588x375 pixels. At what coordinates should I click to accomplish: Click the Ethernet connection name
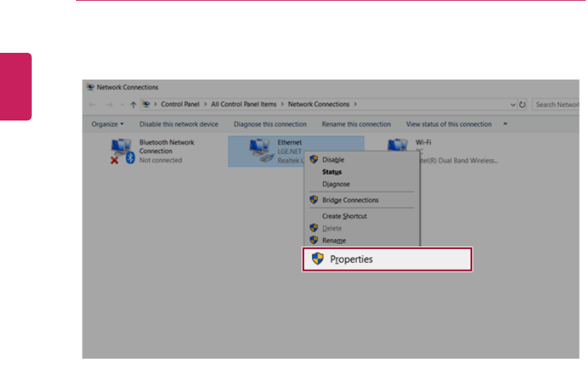(x=290, y=143)
